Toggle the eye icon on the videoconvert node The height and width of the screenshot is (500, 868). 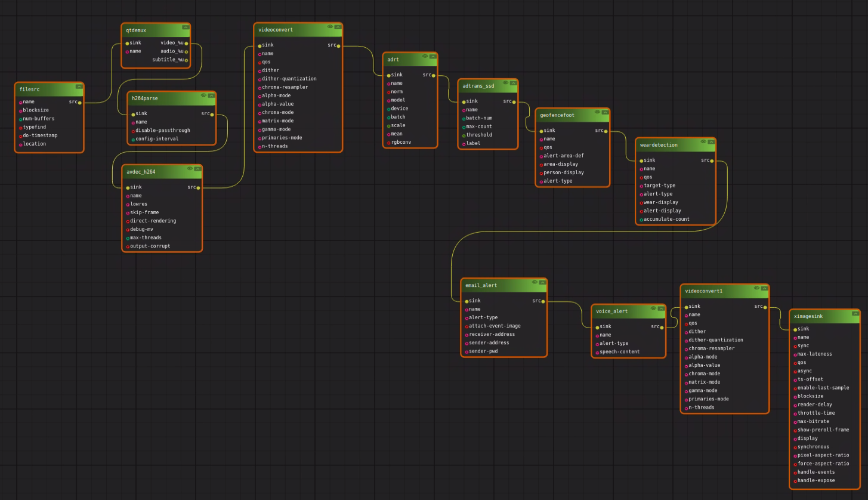(329, 26)
